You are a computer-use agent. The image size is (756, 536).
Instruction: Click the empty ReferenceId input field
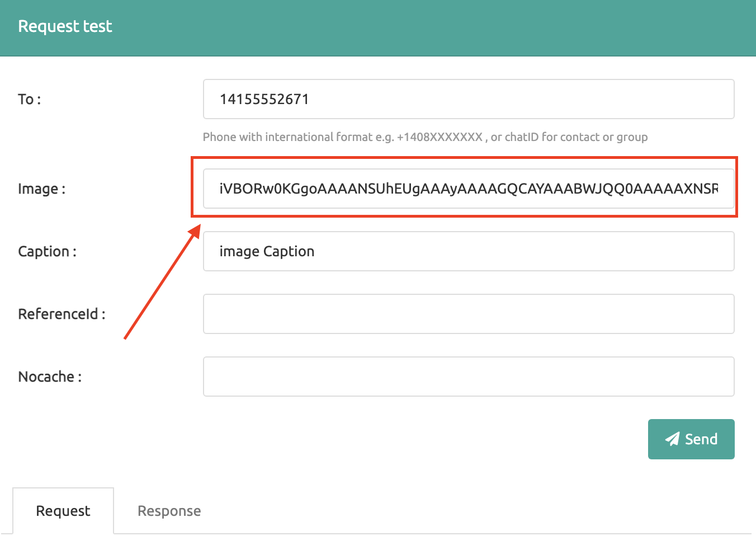pos(469,314)
